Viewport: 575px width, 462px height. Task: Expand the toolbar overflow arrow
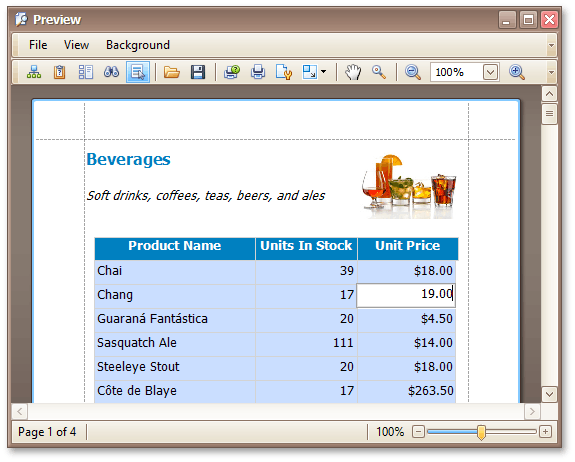coord(551,72)
